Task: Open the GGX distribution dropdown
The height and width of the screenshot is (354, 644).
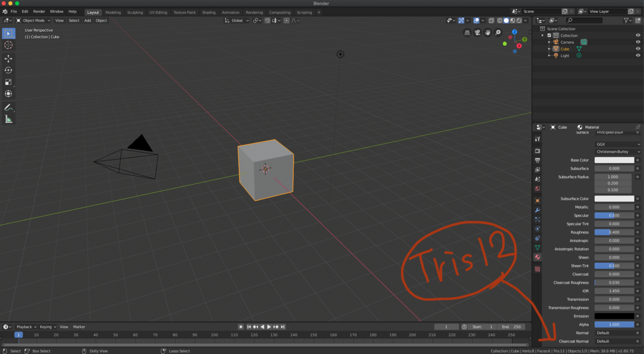Action: (618, 144)
